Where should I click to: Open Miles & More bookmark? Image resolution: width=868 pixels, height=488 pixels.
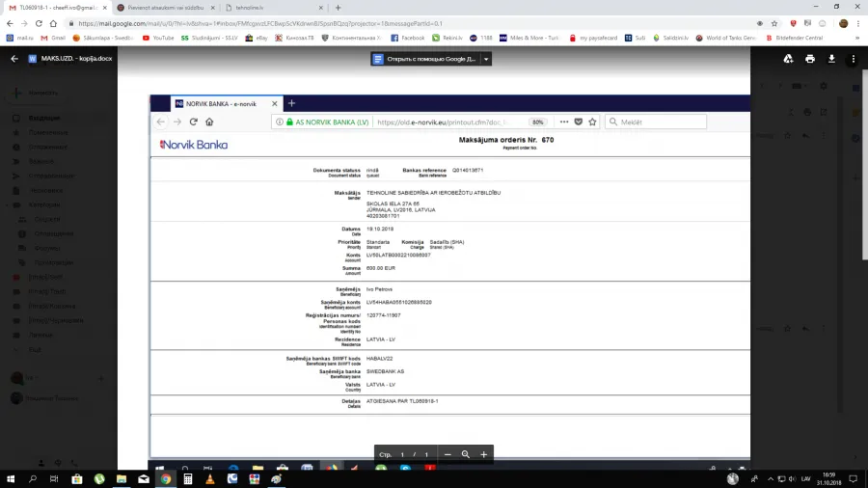pyautogui.click(x=529, y=39)
